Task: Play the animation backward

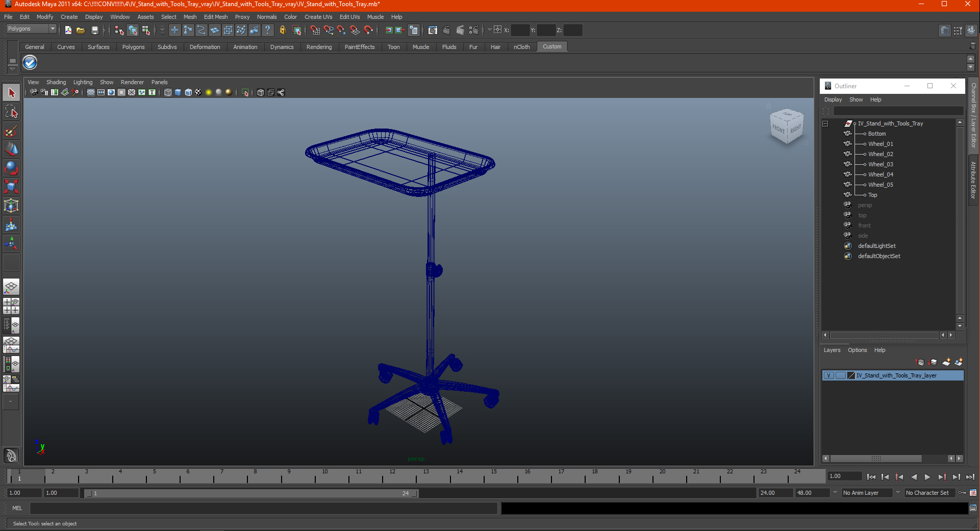Action: point(914,477)
